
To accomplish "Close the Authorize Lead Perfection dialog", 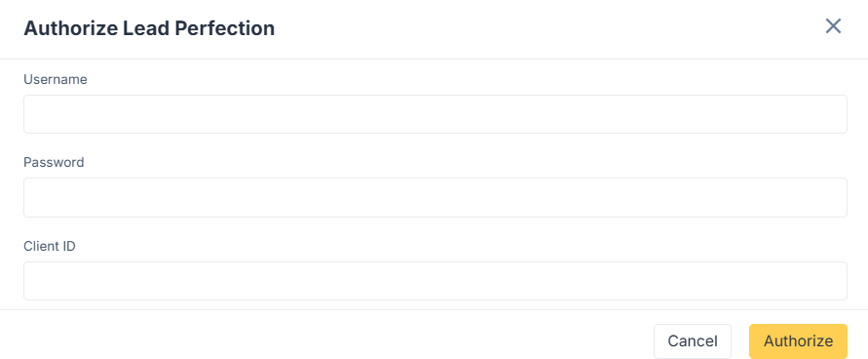I will pyautogui.click(x=833, y=25).
